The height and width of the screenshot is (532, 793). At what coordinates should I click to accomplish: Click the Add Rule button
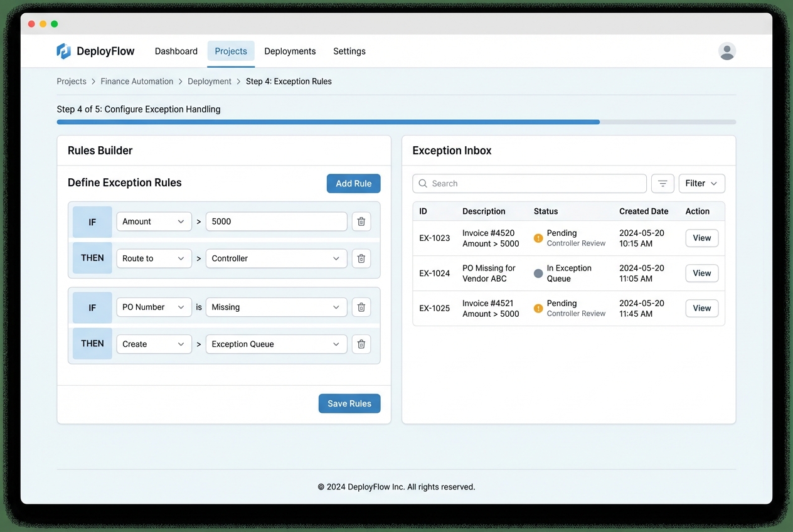click(x=353, y=183)
